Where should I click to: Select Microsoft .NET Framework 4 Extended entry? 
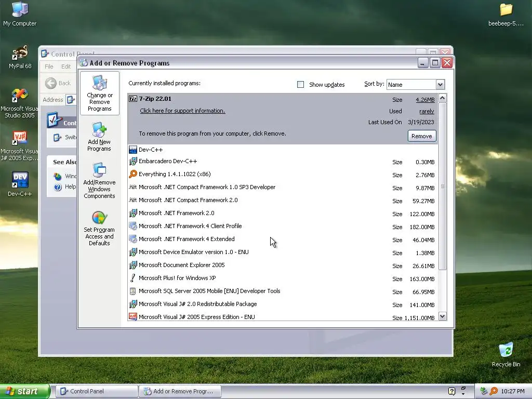point(283,239)
